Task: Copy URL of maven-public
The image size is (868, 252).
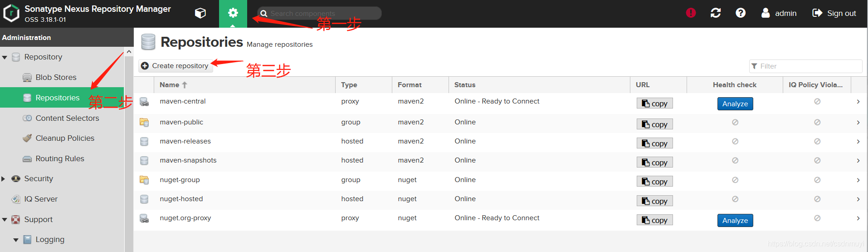Action: pos(654,124)
